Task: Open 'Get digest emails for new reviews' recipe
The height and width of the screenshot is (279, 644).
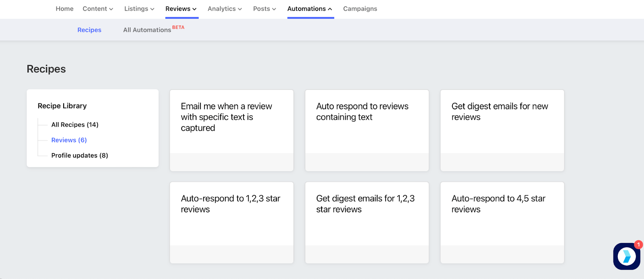Action: (x=502, y=130)
